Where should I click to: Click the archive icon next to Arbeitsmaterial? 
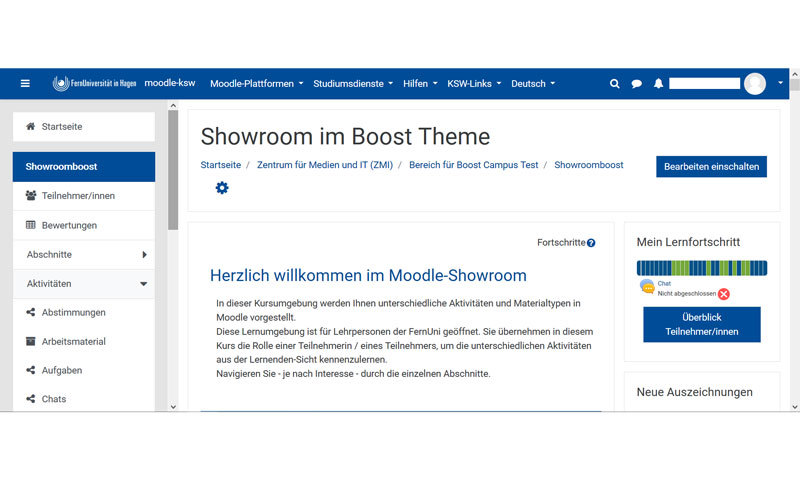(31, 341)
